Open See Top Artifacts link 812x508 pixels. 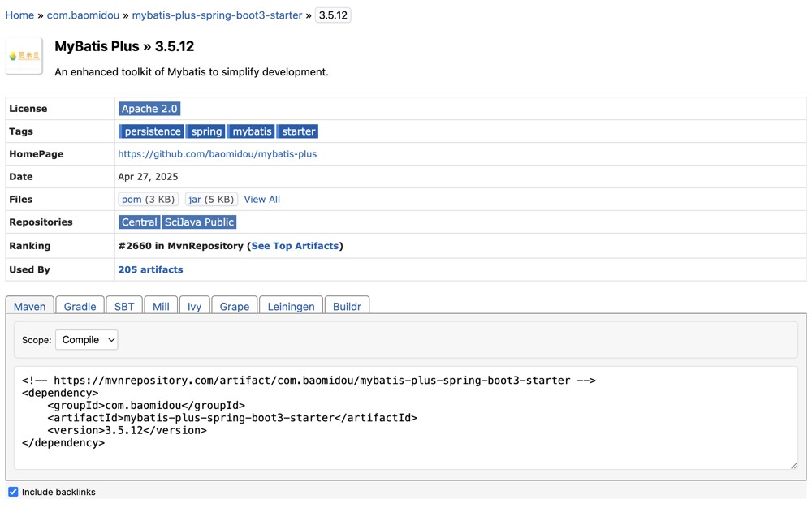pos(295,246)
